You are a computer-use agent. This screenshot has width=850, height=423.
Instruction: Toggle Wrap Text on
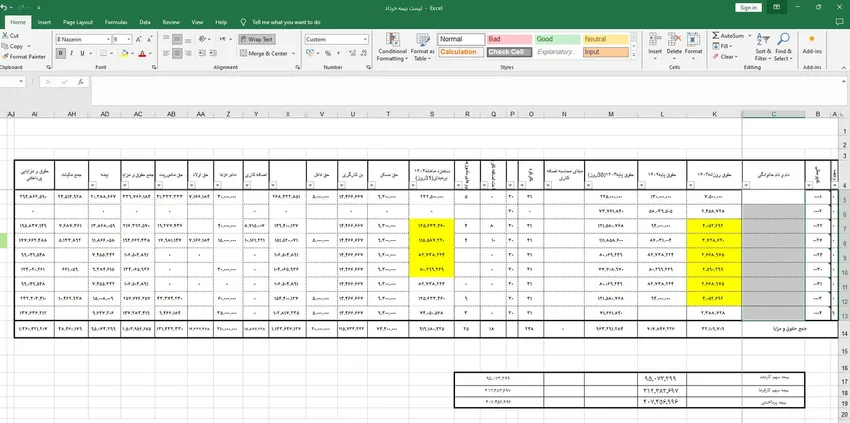[257, 39]
